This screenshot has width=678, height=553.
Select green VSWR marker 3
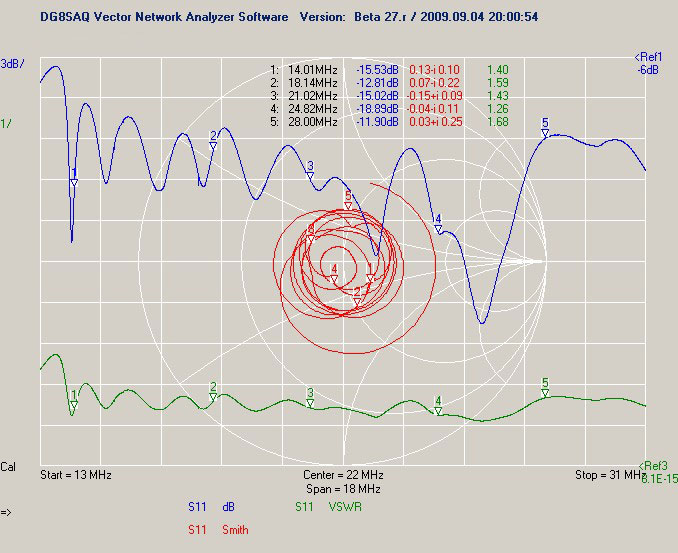tap(310, 398)
